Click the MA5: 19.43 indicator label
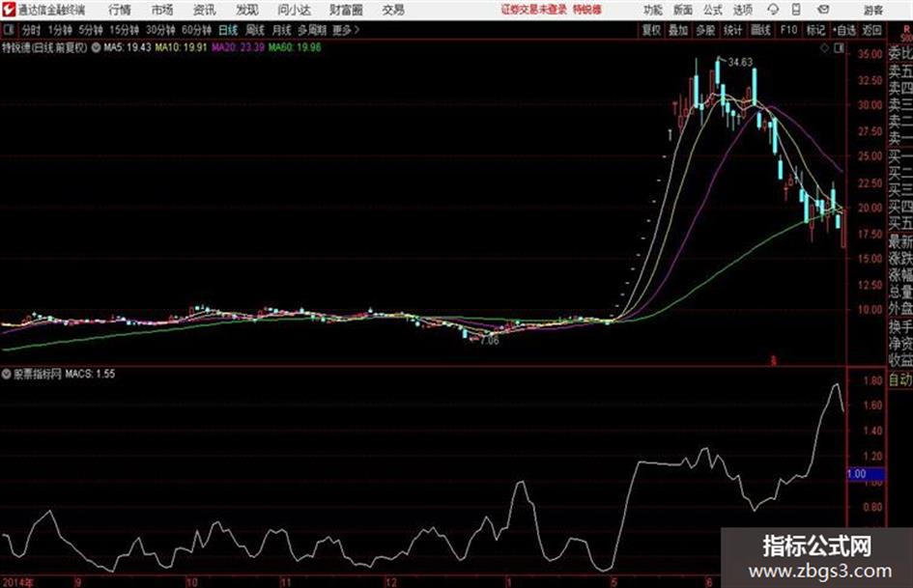 point(128,47)
